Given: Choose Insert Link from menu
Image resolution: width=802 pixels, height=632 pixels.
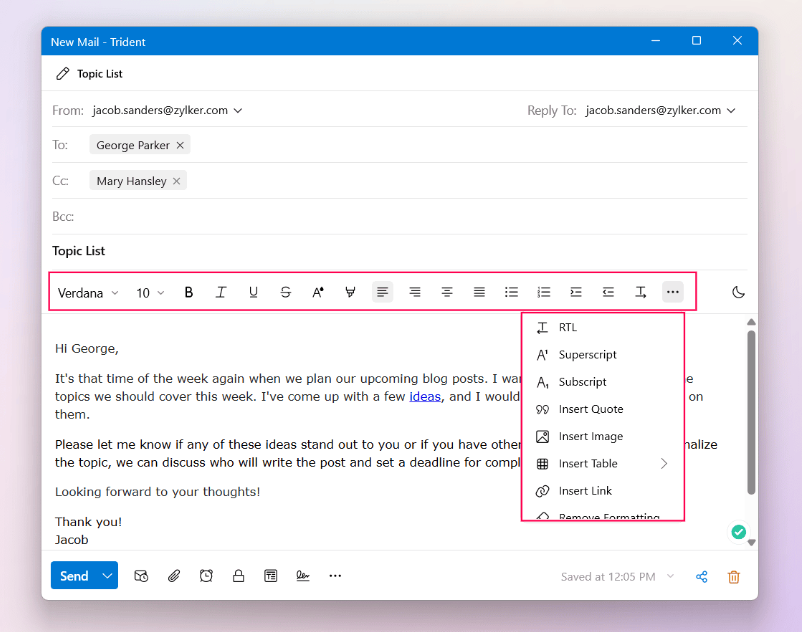Looking at the screenshot, I should [x=603, y=491].
